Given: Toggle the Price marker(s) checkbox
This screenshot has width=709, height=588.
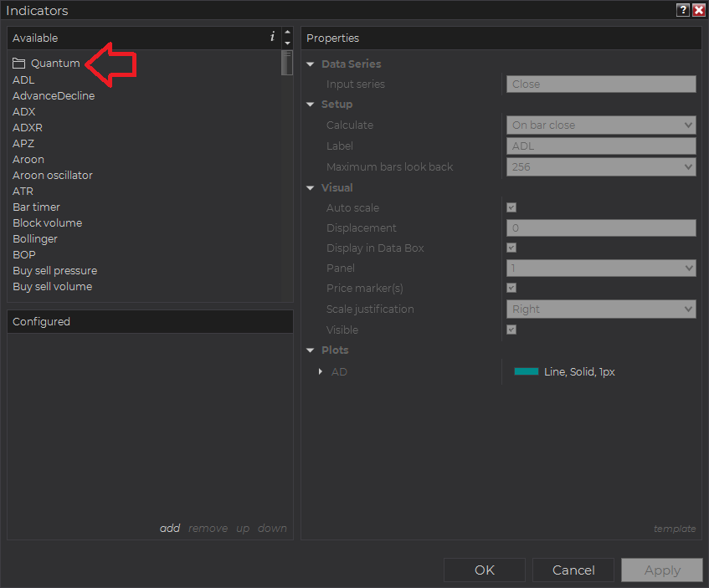Looking at the screenshot, I should [x=511, y=288].
